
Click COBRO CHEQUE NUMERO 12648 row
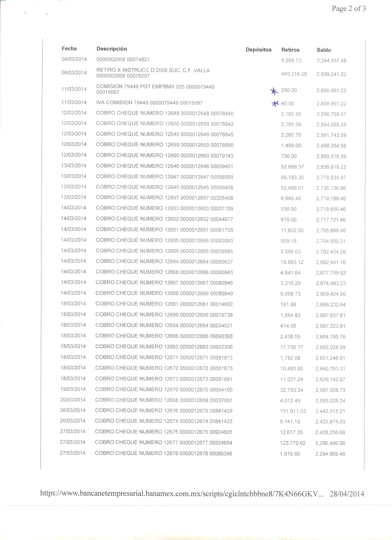(x=204, y=114)
